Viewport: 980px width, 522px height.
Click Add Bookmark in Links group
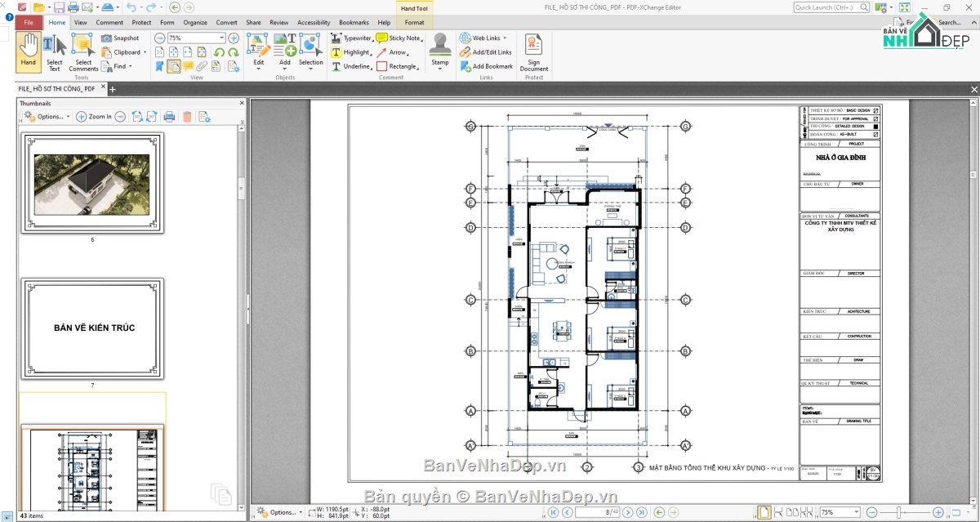tap(487, 66)
